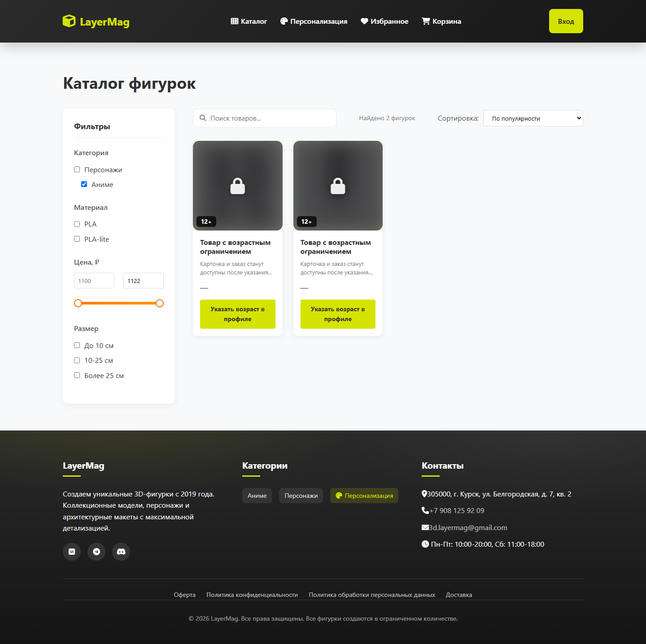Select the 10-25 см size checkbox
Viewport: 646px width, 644px height.
(77, 360)
